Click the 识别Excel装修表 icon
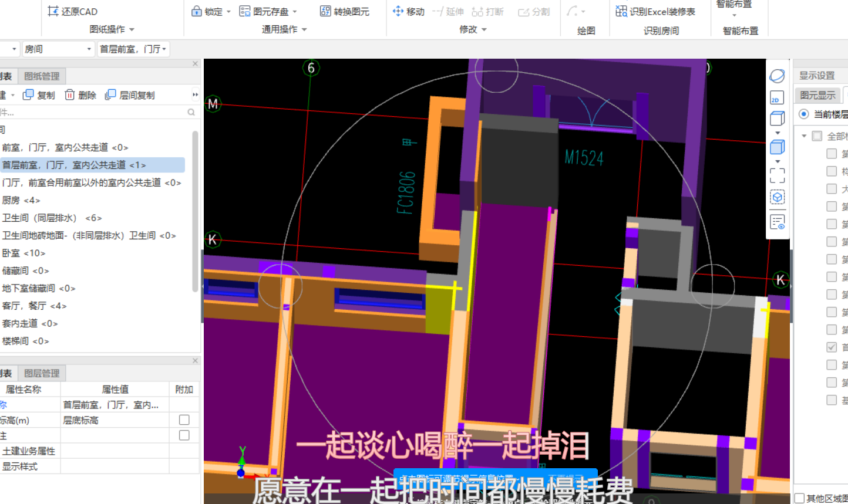Viewport: 848px width, 504px height. pos(621,11)
